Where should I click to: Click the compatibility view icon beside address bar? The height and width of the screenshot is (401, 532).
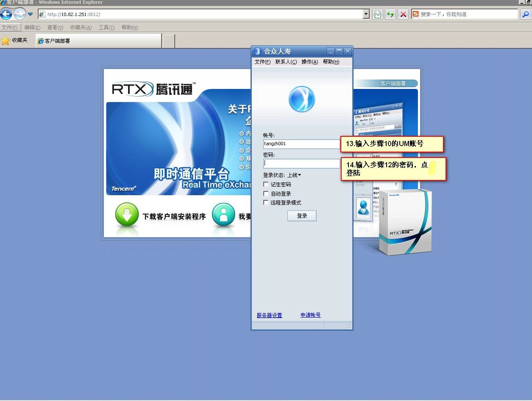(x=377, y=14)
